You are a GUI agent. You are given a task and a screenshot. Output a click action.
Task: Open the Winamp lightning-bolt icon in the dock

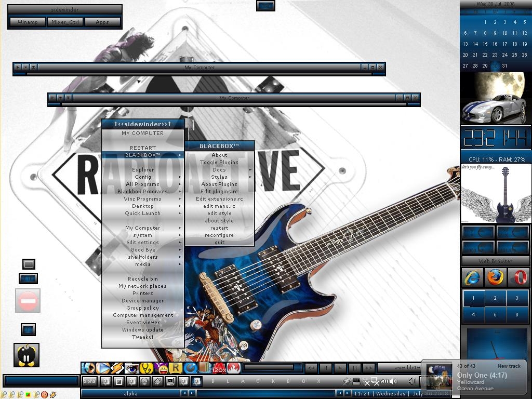click(117, 368)
